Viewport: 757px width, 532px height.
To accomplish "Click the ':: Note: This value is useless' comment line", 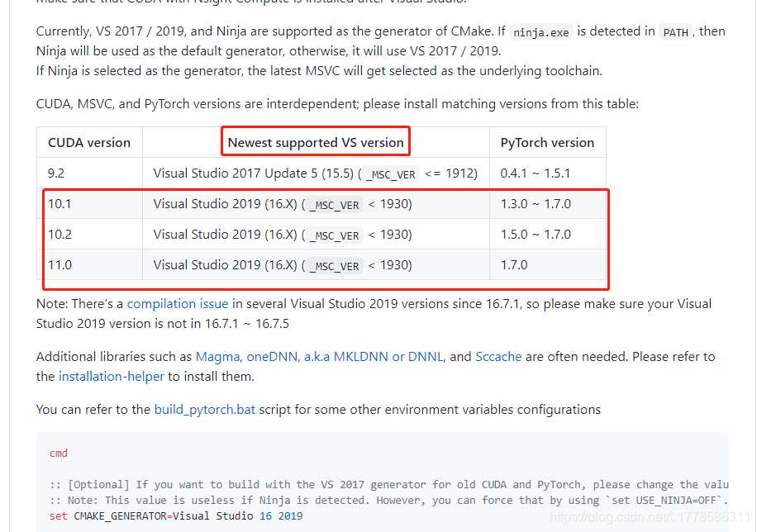I will point(388,500).
